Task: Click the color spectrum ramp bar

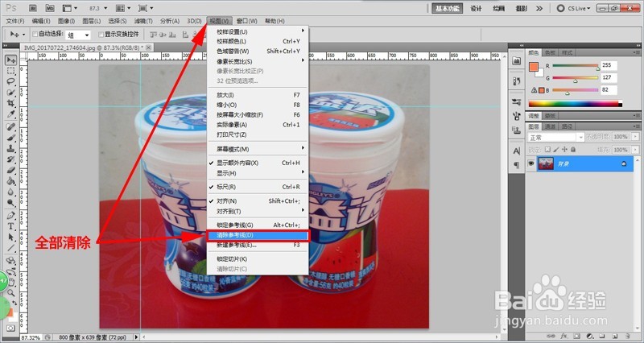Action: pos(575,104)
